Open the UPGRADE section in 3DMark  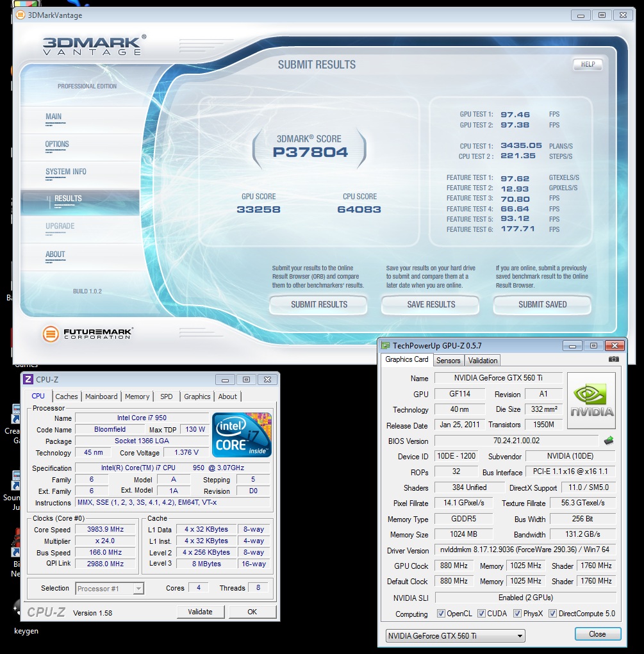click(80, 230)
